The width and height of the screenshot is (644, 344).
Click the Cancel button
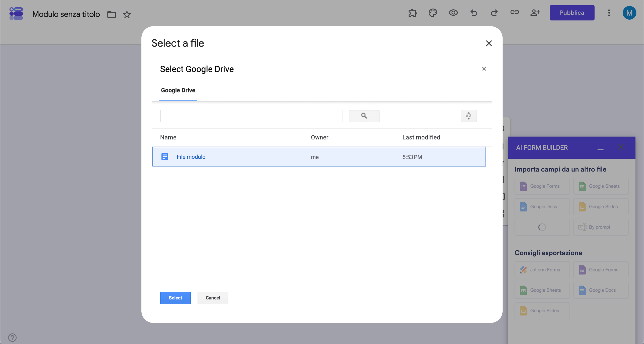click(x=213, y=298)
